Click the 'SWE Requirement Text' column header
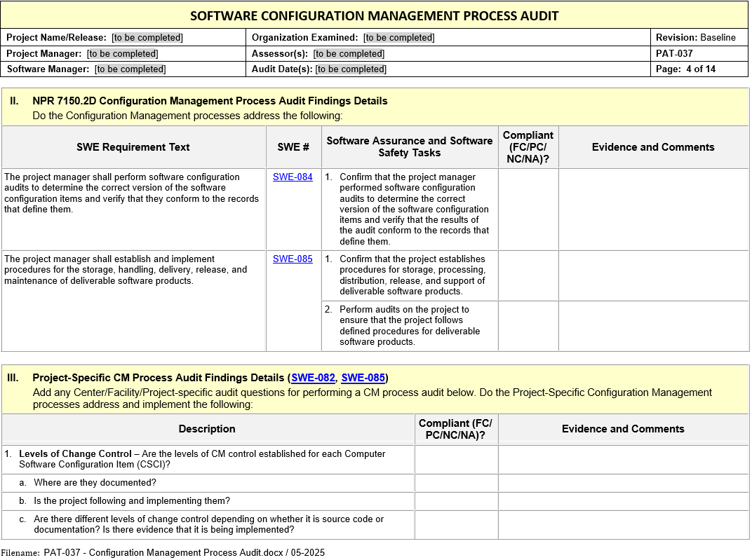The width and height of the screenshot is (752, 560). pos(133,147)
